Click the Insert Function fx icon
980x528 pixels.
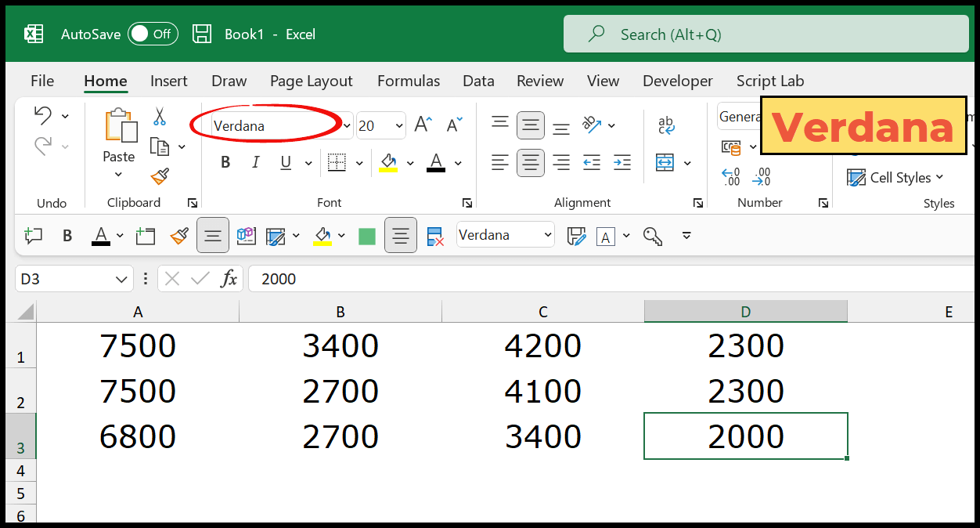point(229,279)
